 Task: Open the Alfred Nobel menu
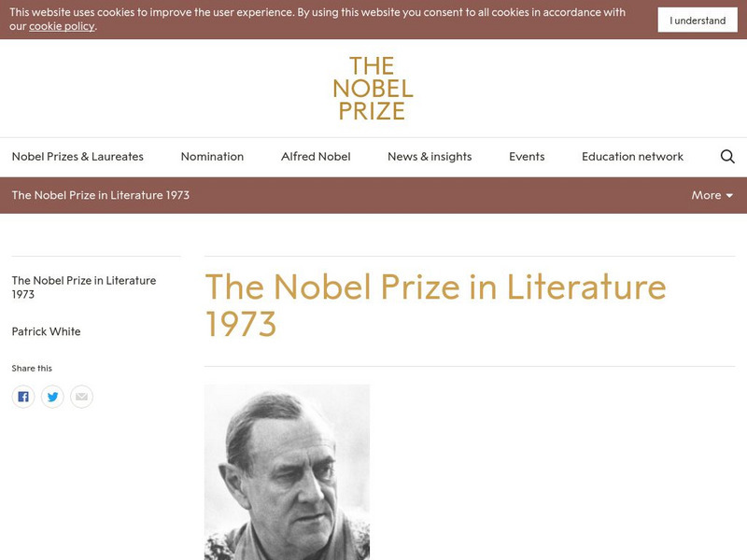[316, 157]
